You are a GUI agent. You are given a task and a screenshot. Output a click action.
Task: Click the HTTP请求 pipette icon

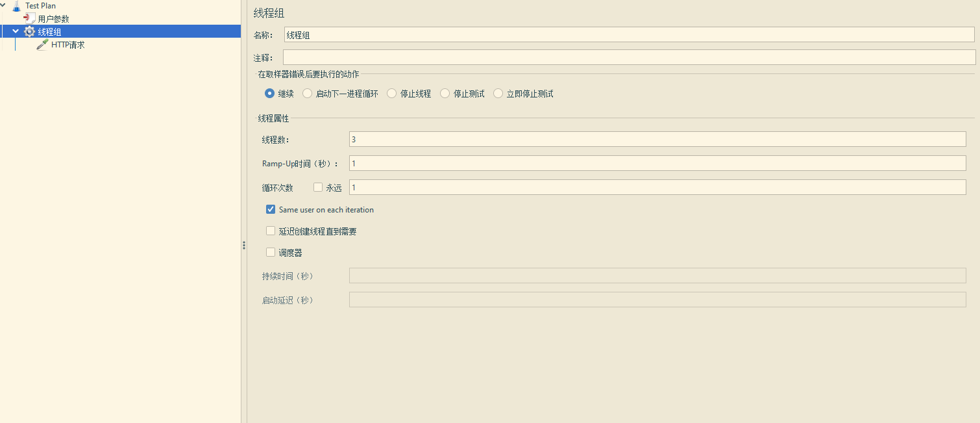tap(42, 45)
